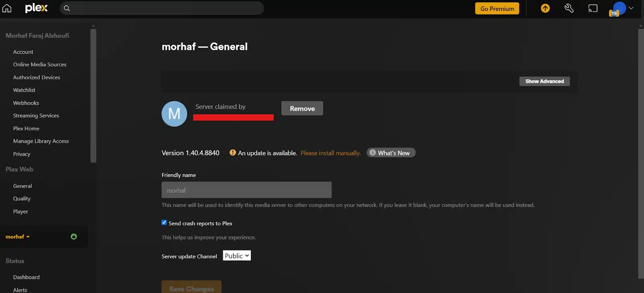Open Online Media Sources settings

tap(40, 64)
